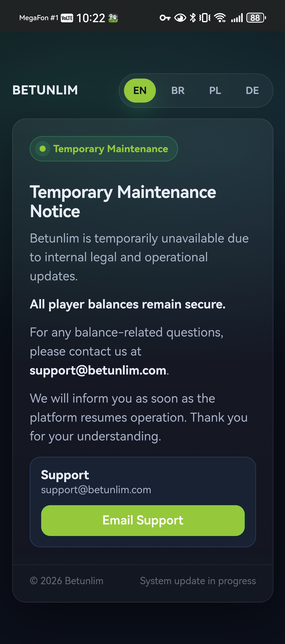Screen dimensions: 285x644
Task: Select the PL language option
Action: tap(215, 91)
